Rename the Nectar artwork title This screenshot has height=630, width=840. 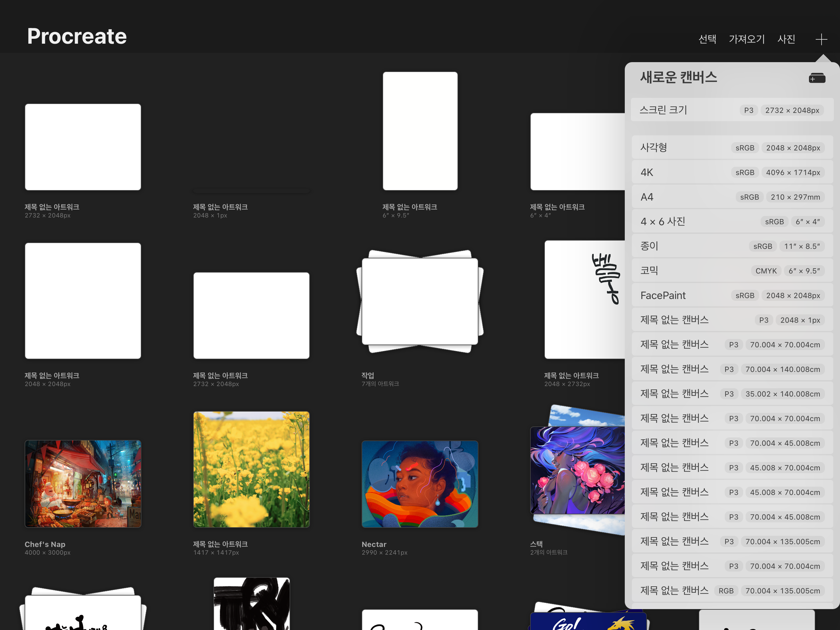(374, 544)
